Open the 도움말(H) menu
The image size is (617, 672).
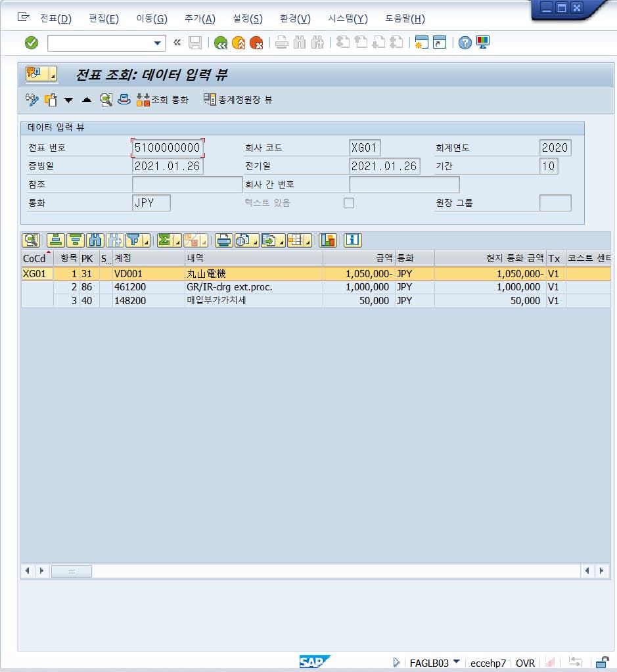(x=405, y=19)
